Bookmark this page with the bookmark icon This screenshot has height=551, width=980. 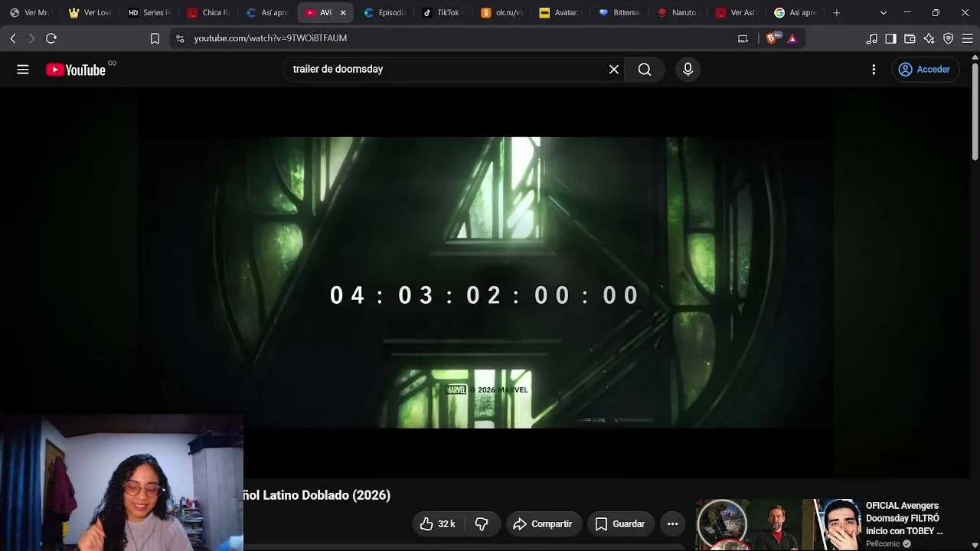tap(155, 38)
